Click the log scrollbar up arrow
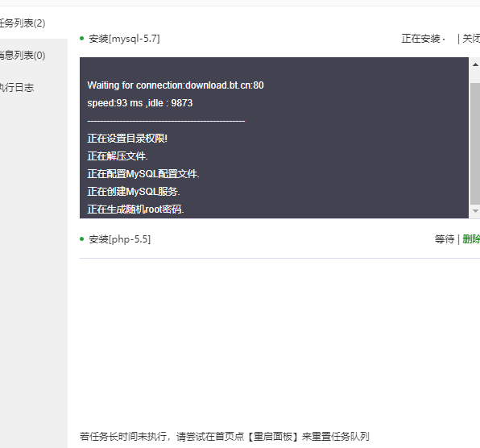The width and height of the screenshot is (480, 448). [475, 64]
